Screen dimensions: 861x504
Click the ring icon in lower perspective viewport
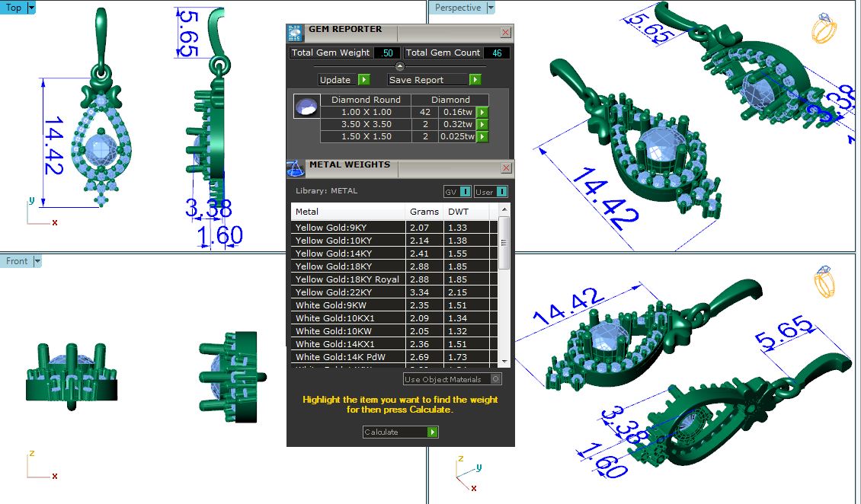pyautogui.click(x=825, y=282)
